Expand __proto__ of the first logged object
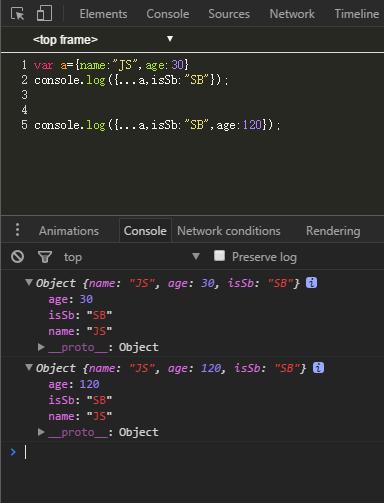The image size is (384, 503). coord(41,347)
